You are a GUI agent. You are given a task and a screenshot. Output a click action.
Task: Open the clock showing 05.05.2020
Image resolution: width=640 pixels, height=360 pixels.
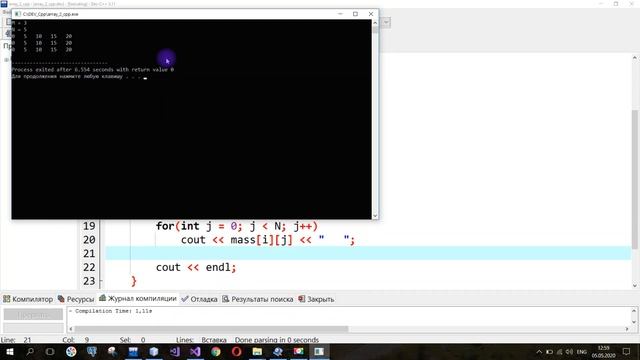[x=603, y=352]
